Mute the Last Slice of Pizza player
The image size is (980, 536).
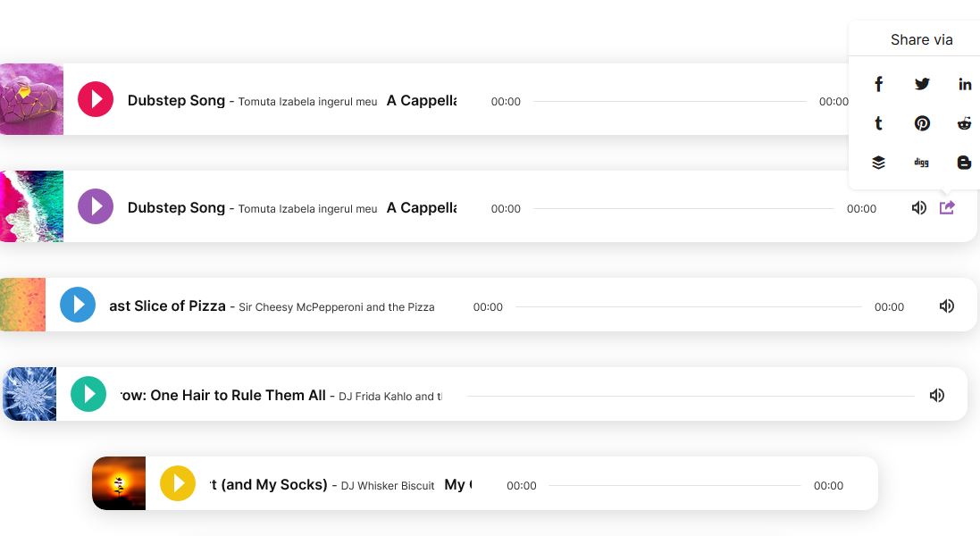947,306
